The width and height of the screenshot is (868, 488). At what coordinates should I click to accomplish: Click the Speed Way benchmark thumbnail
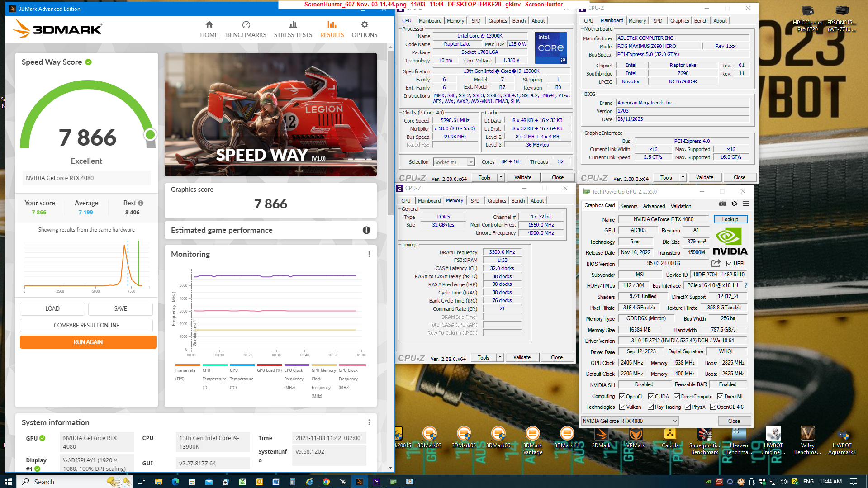click(x=270, y=114)
